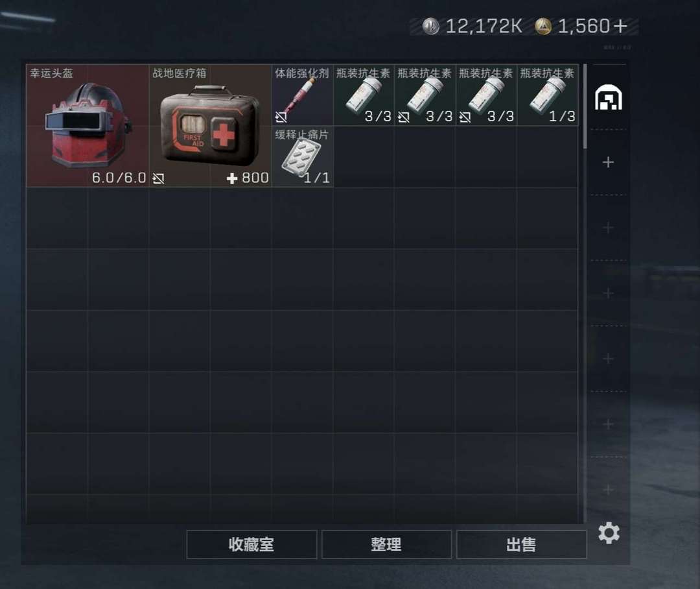Click the 体能强化剂 syringe item

[x=302, y=95]
